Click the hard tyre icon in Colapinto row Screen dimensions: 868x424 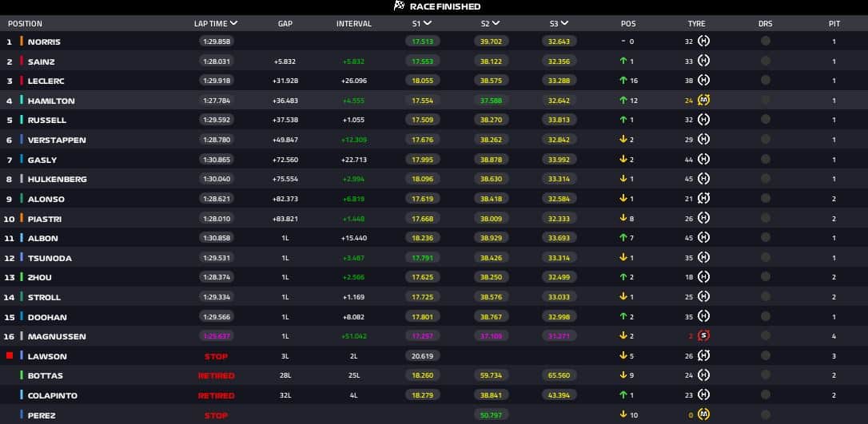tap(703, 394)
